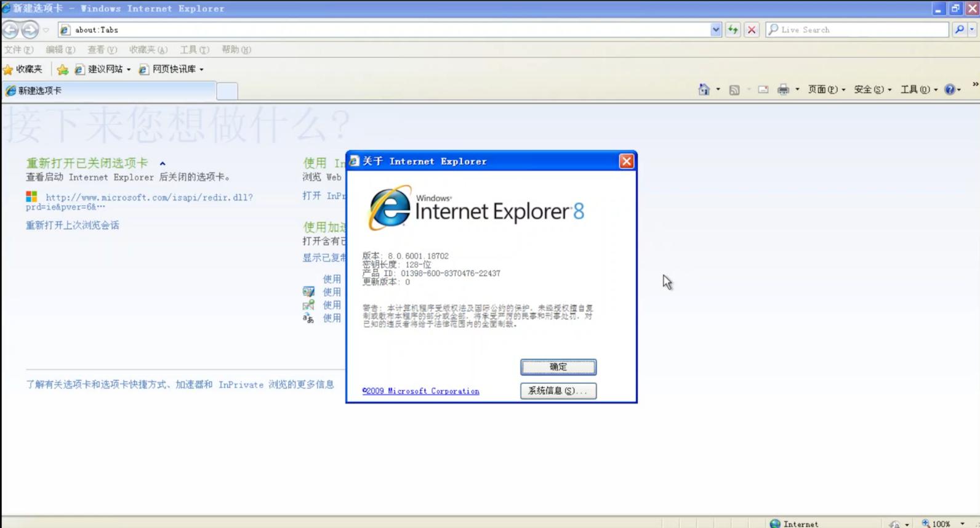Expand the Home button dropdown arrow
Screen dimensions: 980x528
point(718,90)
